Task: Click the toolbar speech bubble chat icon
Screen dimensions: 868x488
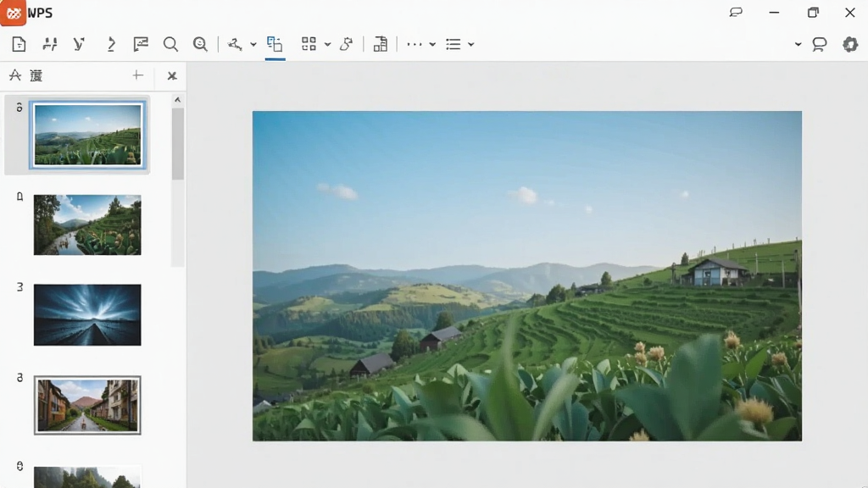Action: point(820,44)
